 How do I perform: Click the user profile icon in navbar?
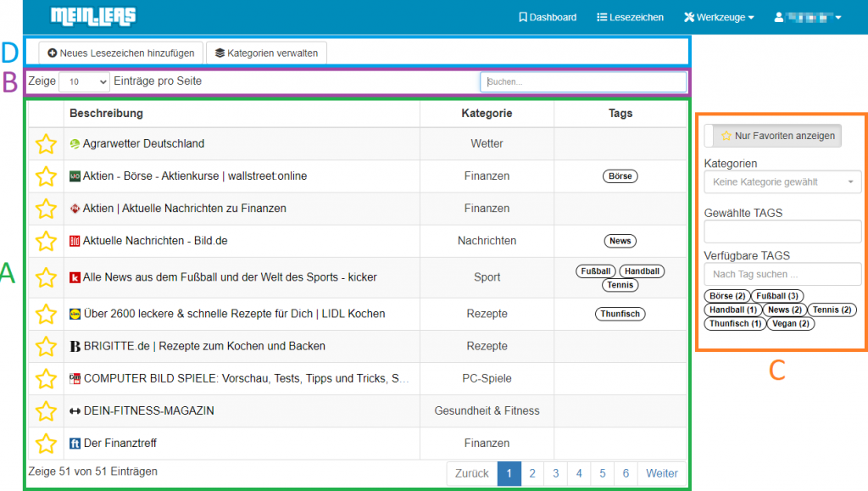tap(780, 17)
